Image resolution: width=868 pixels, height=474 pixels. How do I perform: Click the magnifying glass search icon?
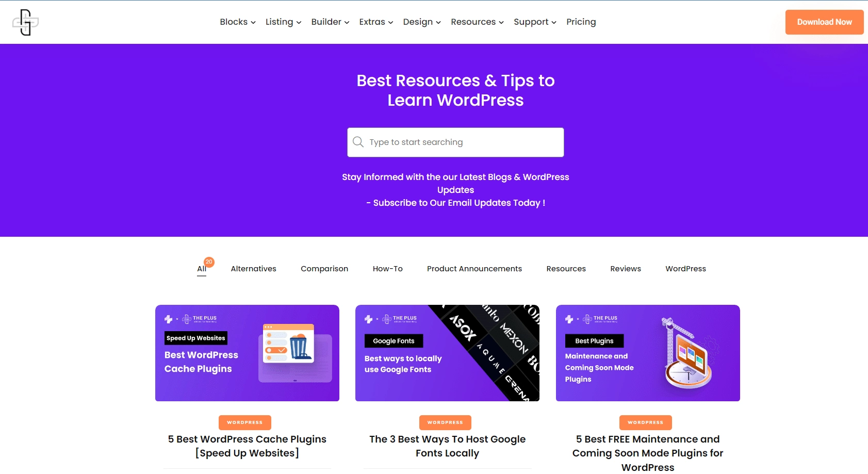pos(358,142)
